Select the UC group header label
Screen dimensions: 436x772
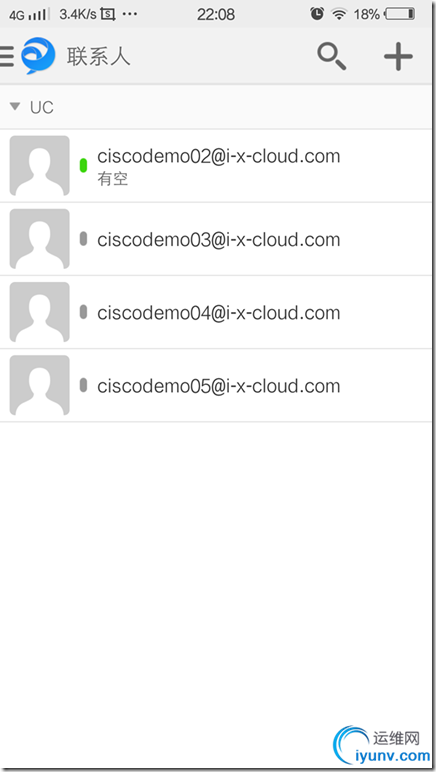[42, 107]
